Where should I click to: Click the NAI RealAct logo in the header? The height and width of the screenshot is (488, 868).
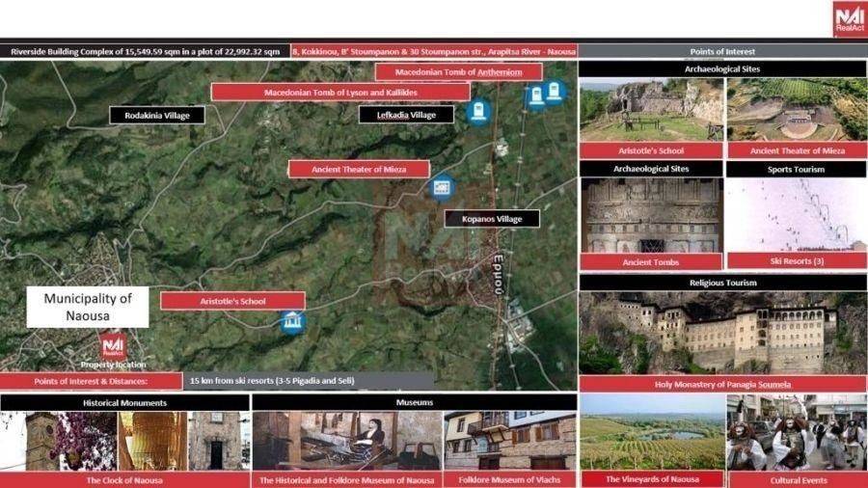pyautogui.click(x=849, y=19)
